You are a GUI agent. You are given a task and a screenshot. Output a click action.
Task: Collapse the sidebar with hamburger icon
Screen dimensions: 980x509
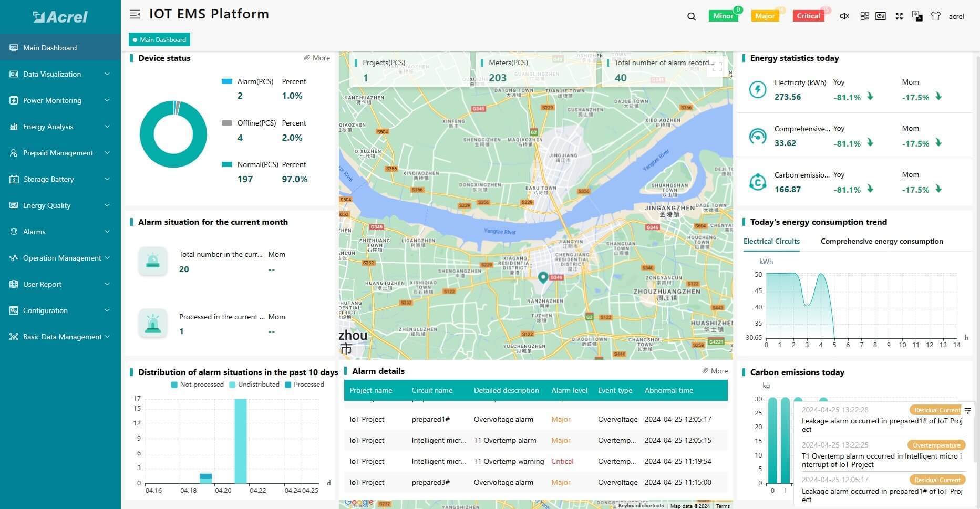135,14
